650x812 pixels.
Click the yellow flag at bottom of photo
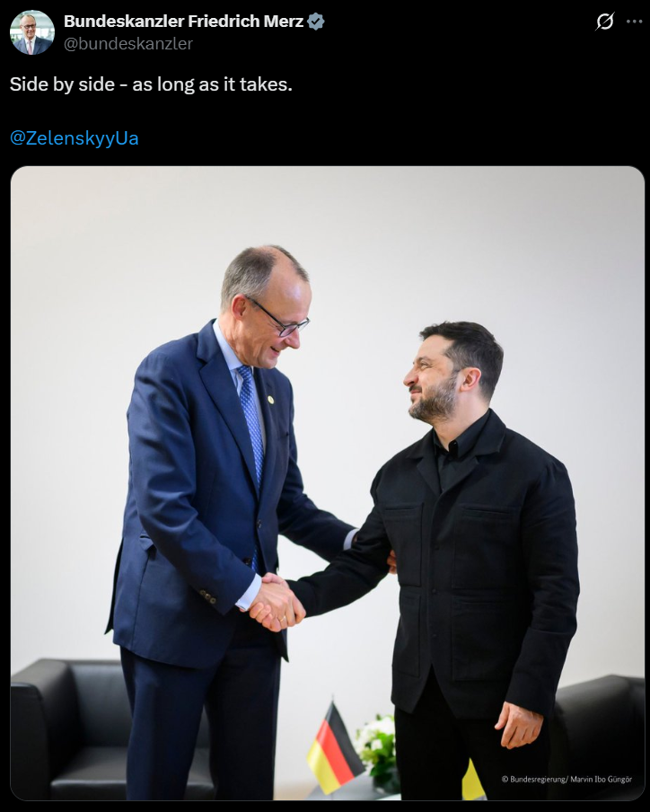point(472,780)
